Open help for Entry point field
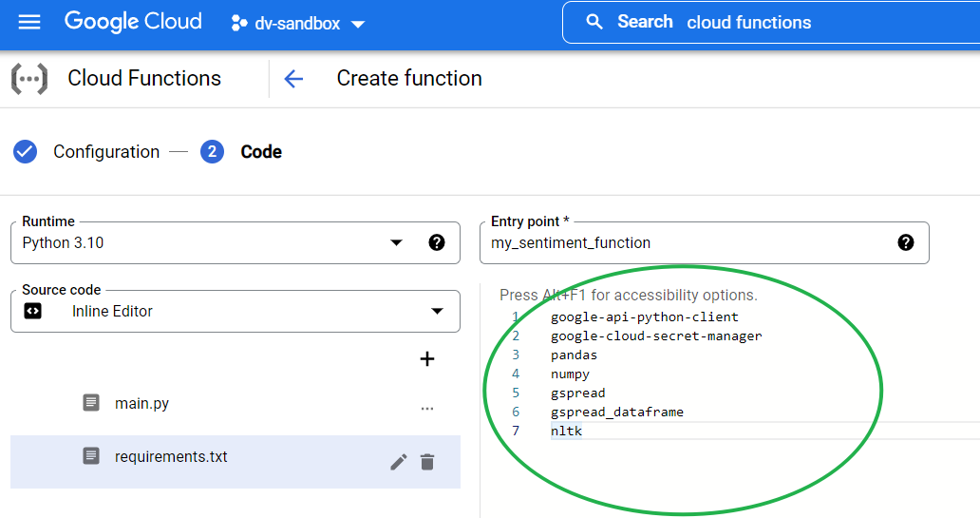Image resolution: width=980 pixels, height=518 pixels. pos(906,243)
